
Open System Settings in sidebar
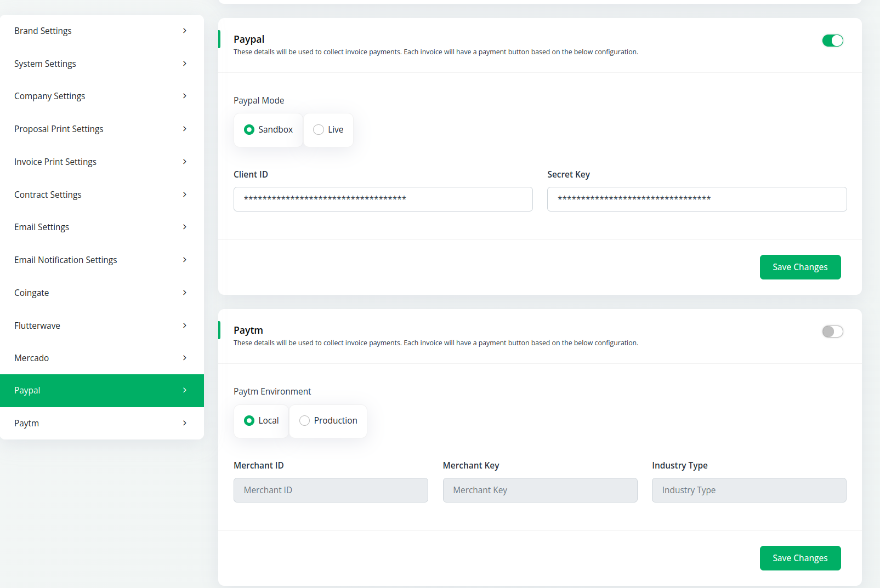pyautogui.click(x=102, y=64)
